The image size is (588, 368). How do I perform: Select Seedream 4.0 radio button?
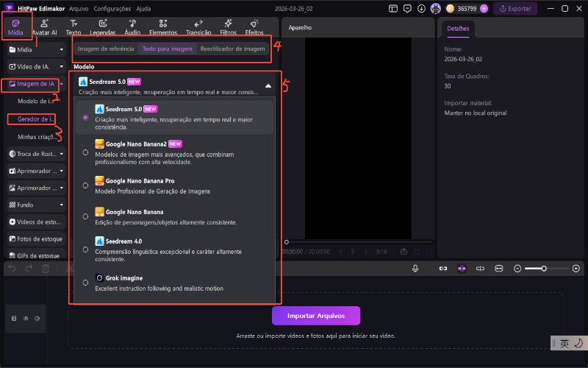(x=85, y=250)
